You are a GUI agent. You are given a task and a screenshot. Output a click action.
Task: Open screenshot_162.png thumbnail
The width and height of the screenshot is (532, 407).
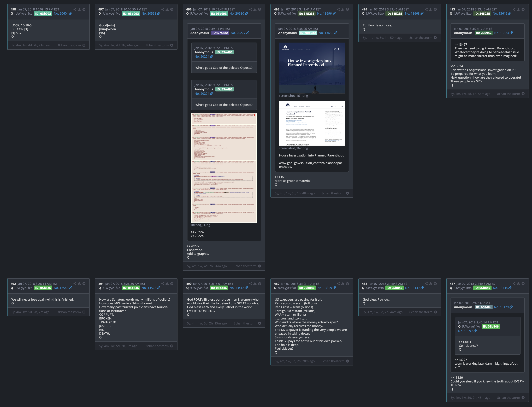(x=312, y=124)
